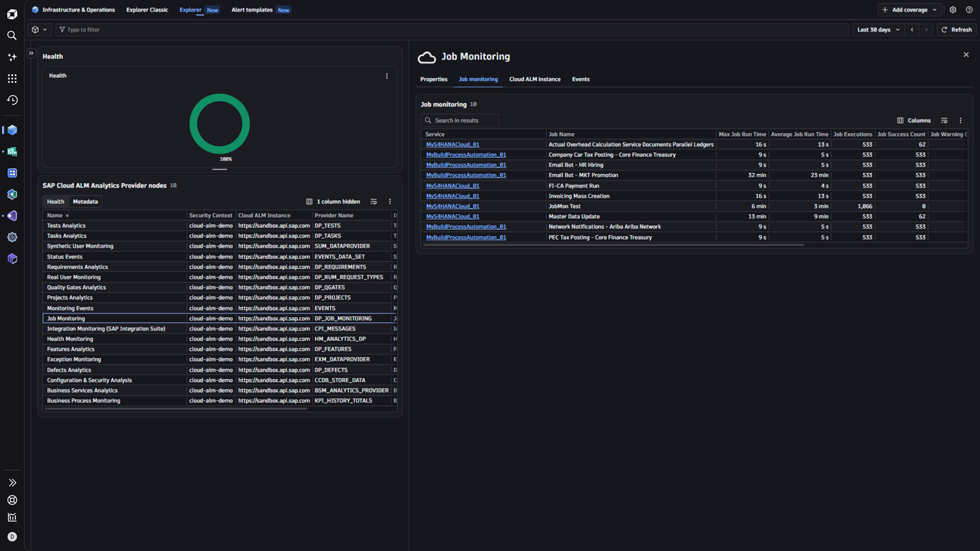The height and width of the screenshot is (551, 980).
Task: Open the gear-shaped app icon in sidebar
Action: [x=12, y=237]
